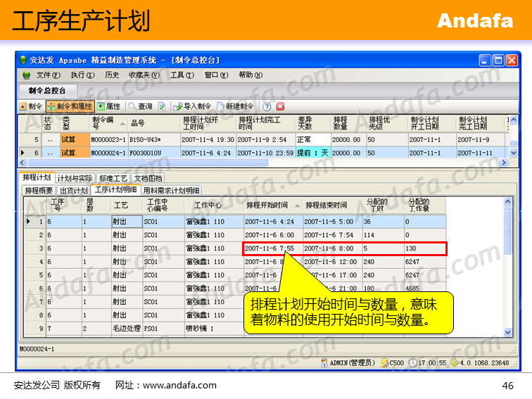Toggle the 属性 panel button

click(109, 106)
